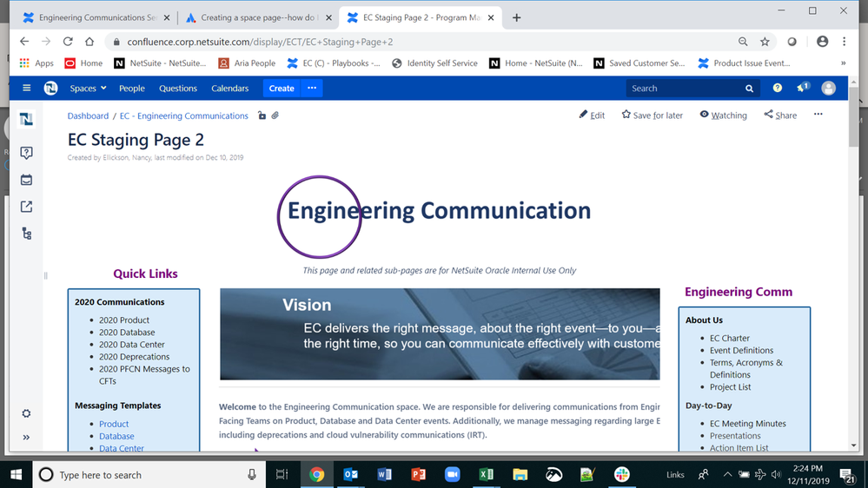Open the page tree icon in sidebar
This screenshot has height=488, width=868.
26,234
